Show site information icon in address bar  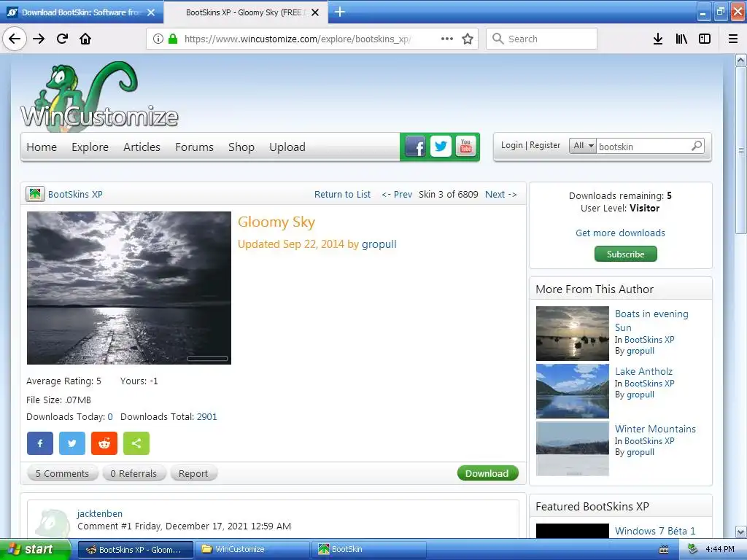[x=158, y=39]
